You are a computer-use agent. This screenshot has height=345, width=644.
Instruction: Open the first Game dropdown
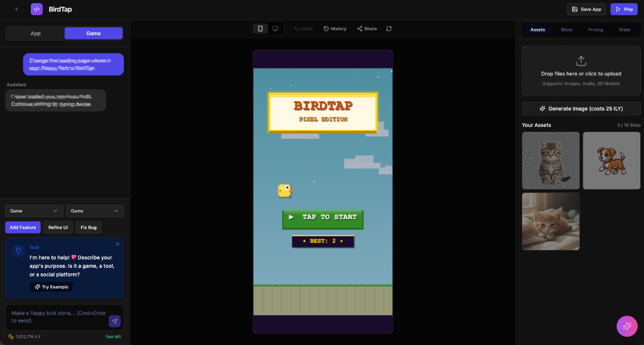pyautogui.click(x=34, y=211)
